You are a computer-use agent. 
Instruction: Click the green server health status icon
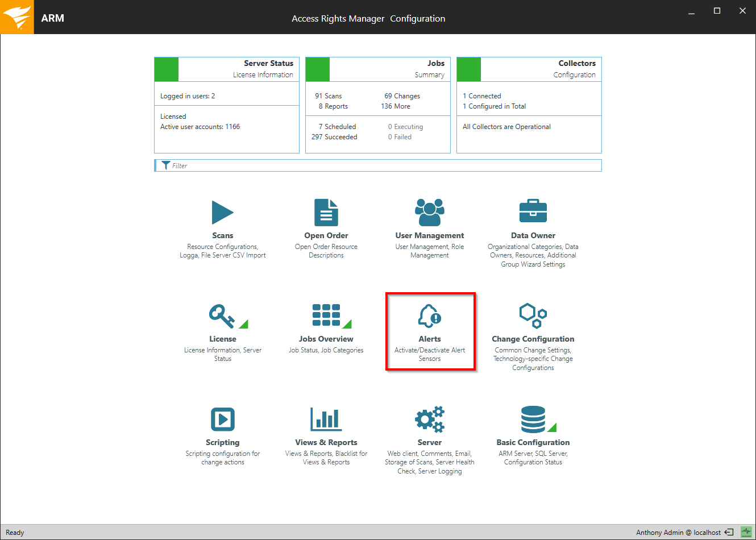[x=746, y=533]
